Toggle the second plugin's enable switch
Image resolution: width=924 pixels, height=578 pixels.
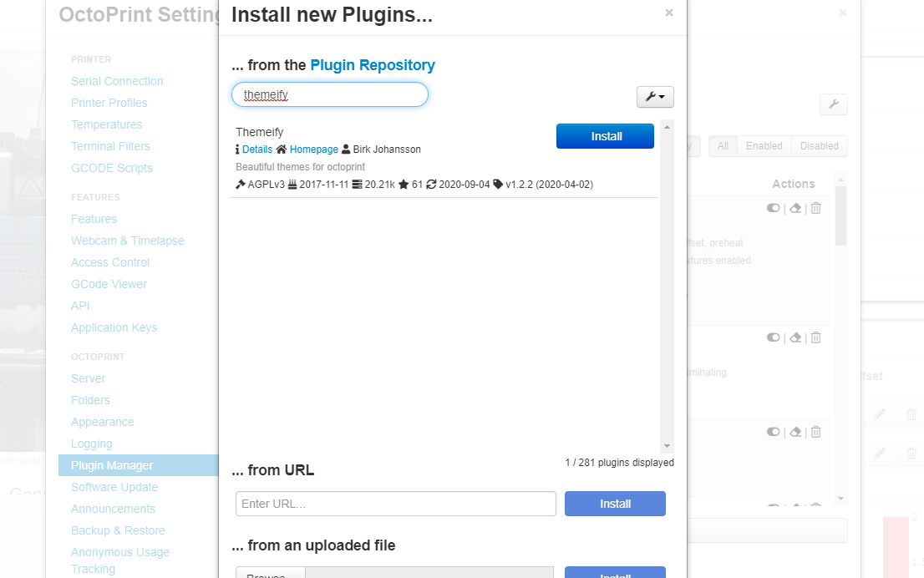pos(773,337)
